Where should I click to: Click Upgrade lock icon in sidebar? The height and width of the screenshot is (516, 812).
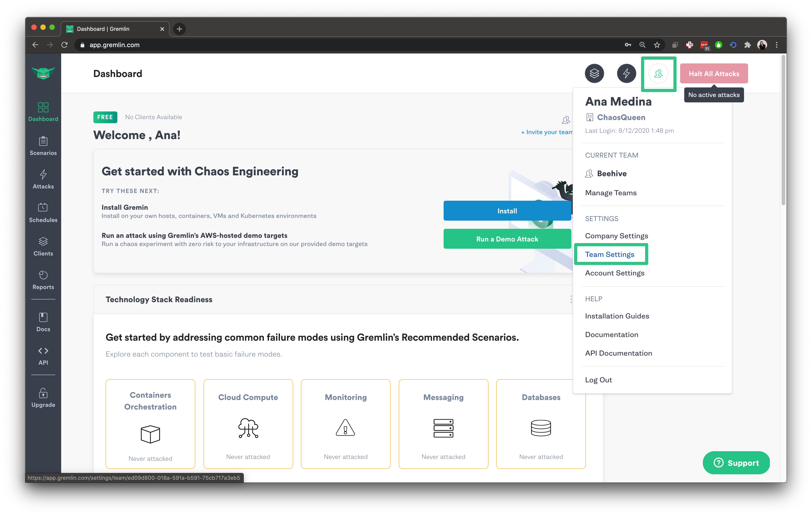(43, 393)
